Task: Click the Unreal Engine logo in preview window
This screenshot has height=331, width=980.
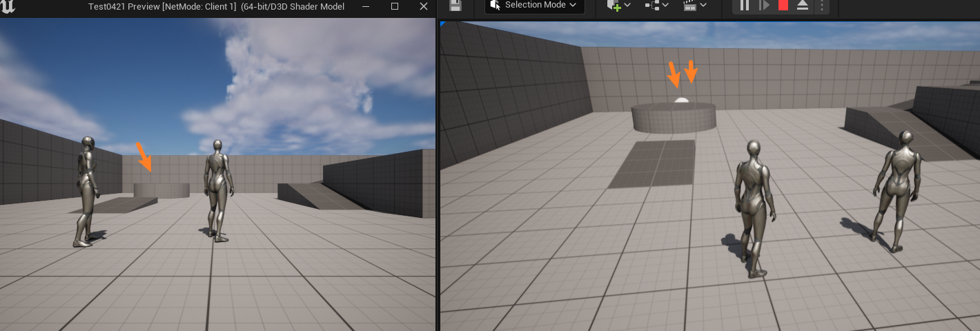Action: [x=8, y=6]
